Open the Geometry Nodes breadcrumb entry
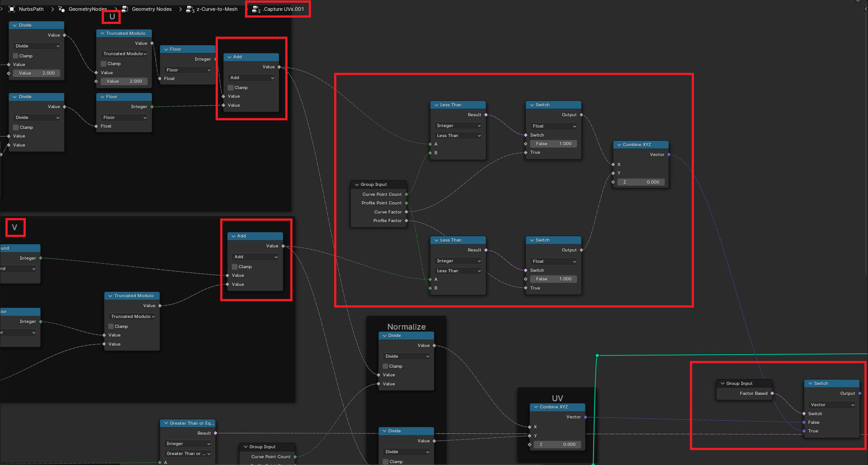 tap(151, 9)
